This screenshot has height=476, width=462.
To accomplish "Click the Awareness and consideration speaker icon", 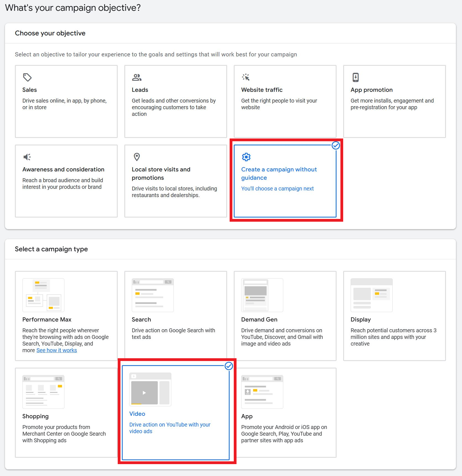I will [x=27, y=157].
